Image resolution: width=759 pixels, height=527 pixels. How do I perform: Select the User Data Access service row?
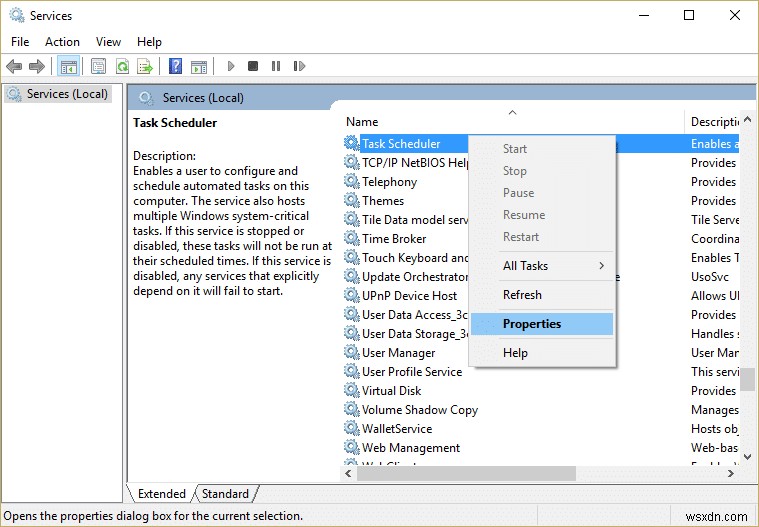541,315
